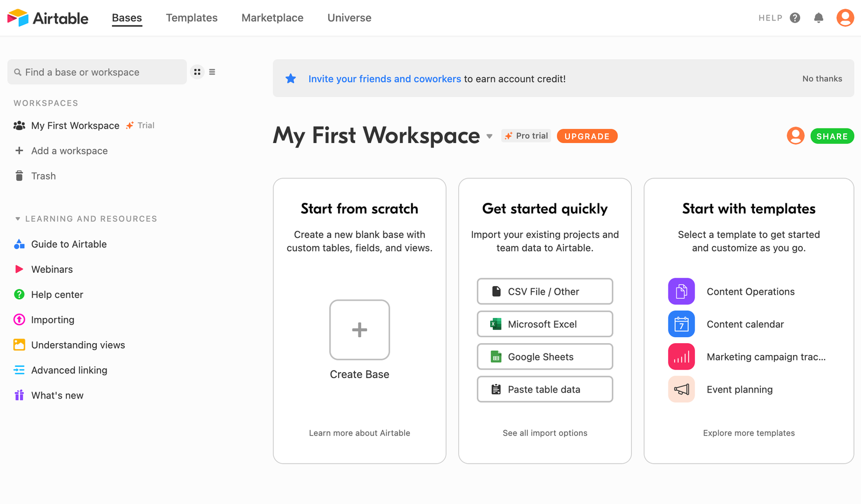Import from Google Sheets
Screen dimensions: 861x504
545,357
